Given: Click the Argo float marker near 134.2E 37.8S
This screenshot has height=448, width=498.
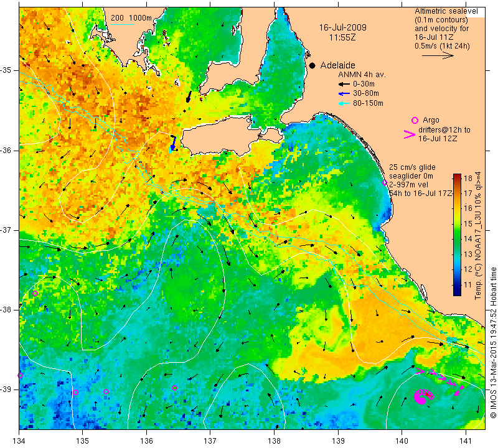Looking at the screenshot, I should coord(35,293).
